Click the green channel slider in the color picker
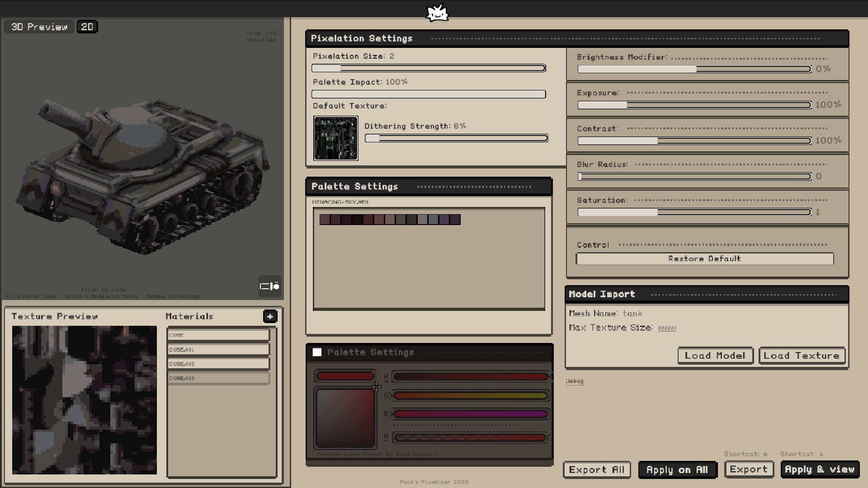Viewport: 868px width, 488px height. coord(470,396)
